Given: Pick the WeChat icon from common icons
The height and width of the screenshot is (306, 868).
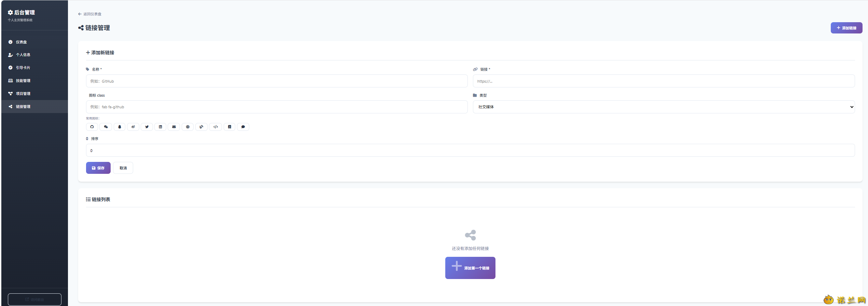Looking at the screenshot, I should click(x=106, y=127).
